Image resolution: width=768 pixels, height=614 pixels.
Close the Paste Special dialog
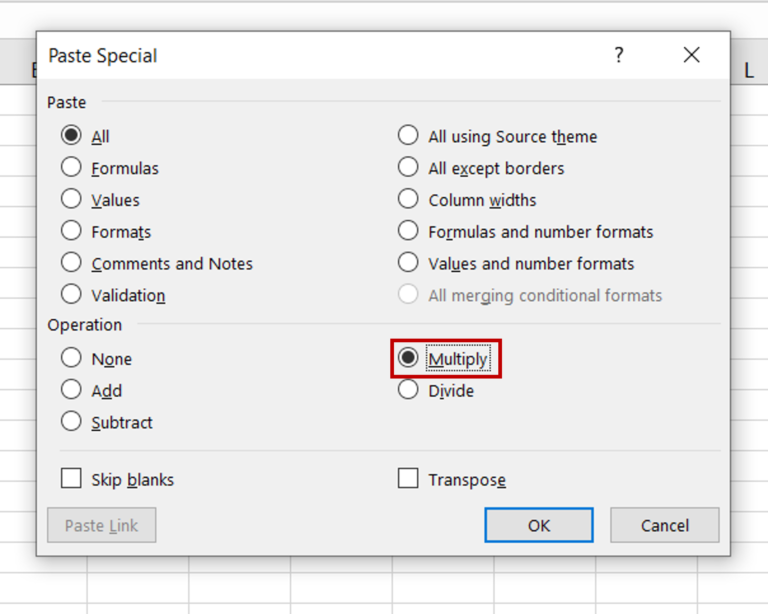pos(691,55)
